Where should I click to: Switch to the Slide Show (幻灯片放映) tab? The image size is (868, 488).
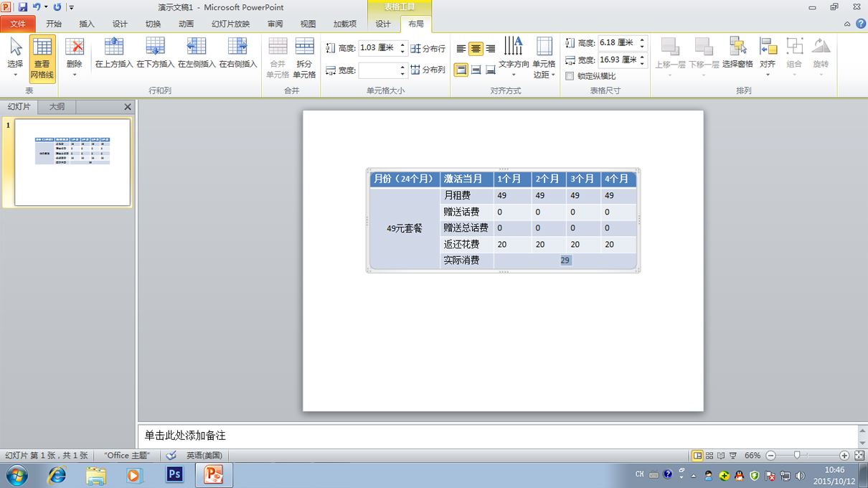coord(231,24)
